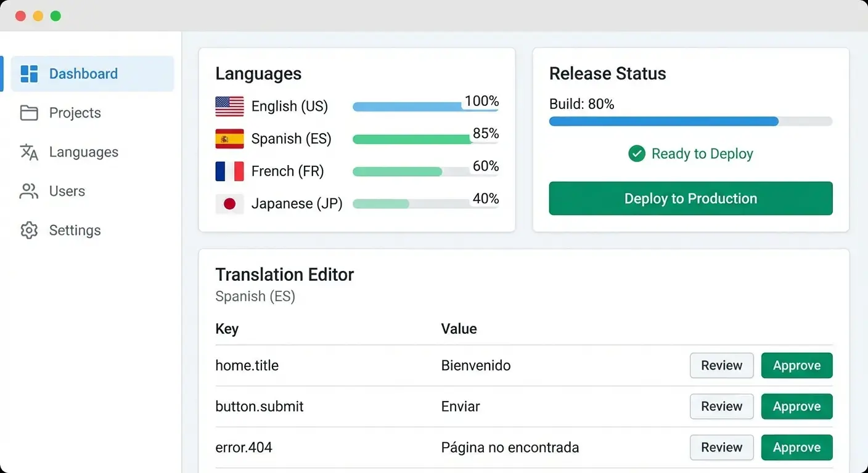Approve the error.404 translation
This screenshot has width=868, height=473.
(x=796, y=447)
